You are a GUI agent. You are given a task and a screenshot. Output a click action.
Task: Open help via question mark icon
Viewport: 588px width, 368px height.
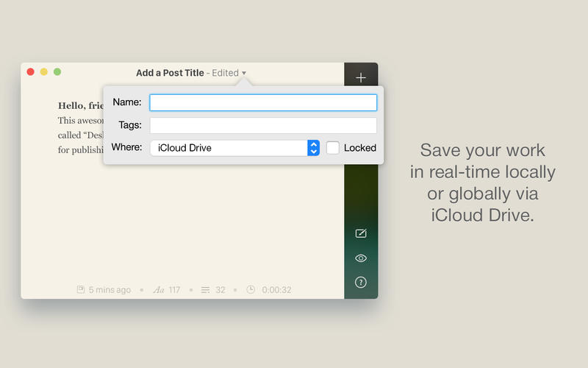point(361,283)
